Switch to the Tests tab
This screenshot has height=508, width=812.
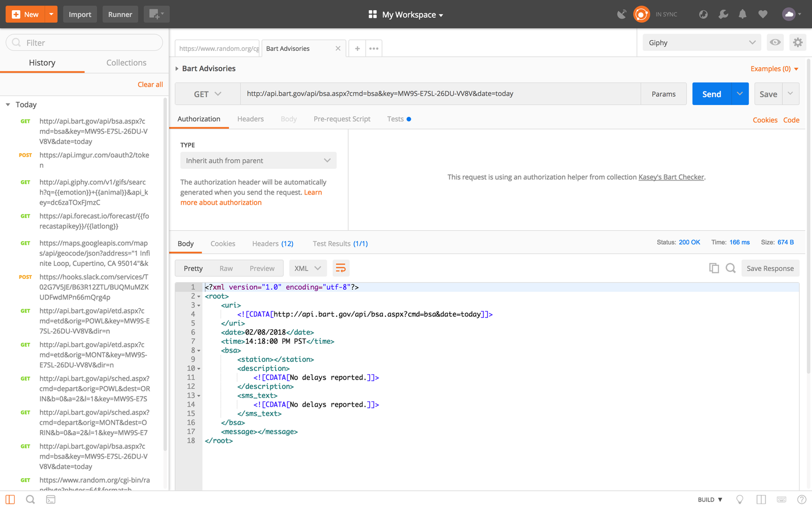point(395,119)
